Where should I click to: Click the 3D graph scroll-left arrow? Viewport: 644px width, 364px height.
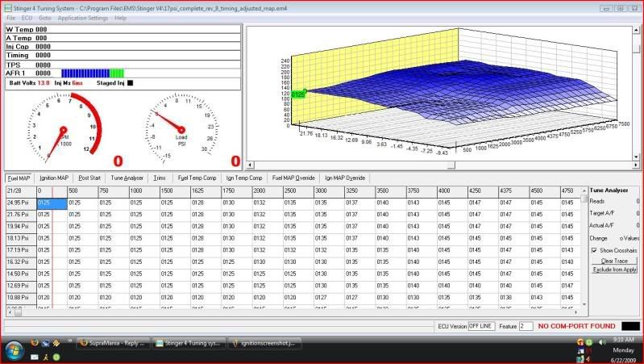[x=250, y=165]
